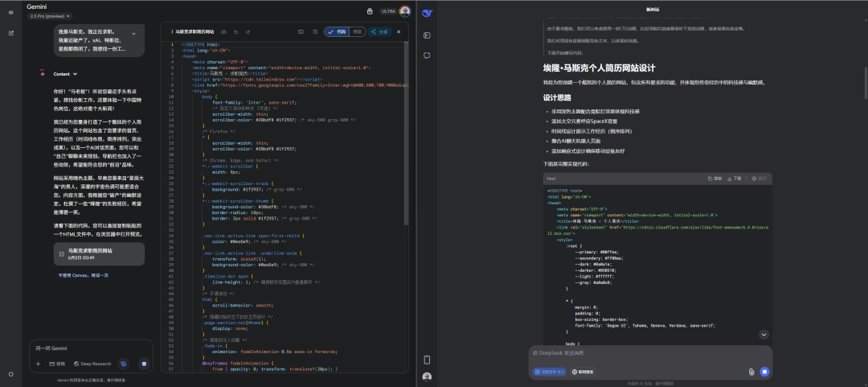Click the 问一问 Gemini input field
Viewport: 868px width, 387px height.
pyautogui.click(x=80, y=348)
